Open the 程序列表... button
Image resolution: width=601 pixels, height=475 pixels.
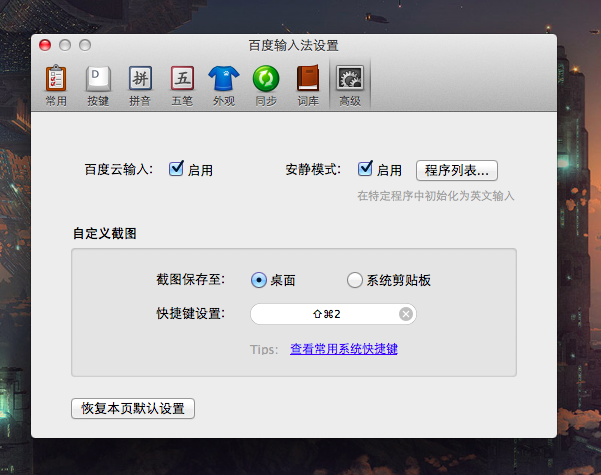[x=457, y=170]
